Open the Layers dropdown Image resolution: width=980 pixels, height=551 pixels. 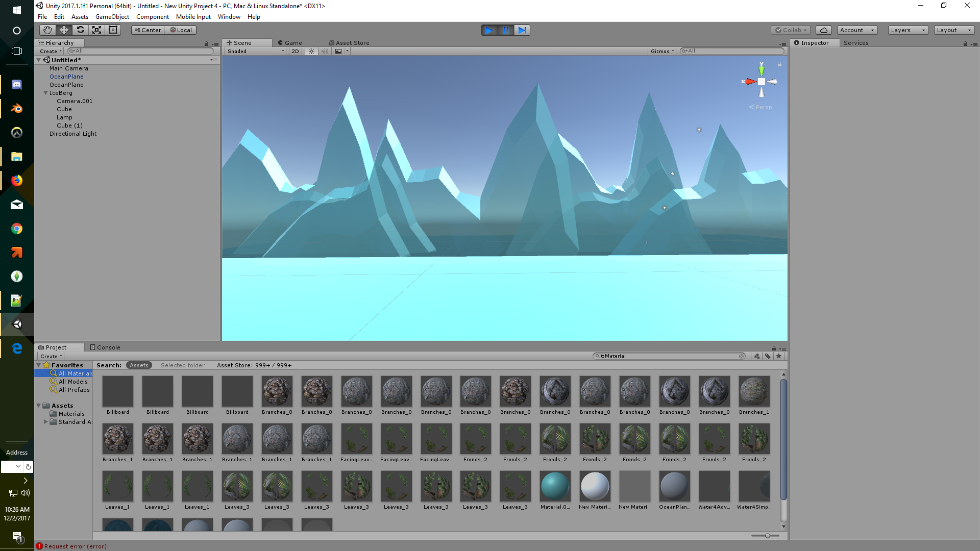click(x=908, y=30)
